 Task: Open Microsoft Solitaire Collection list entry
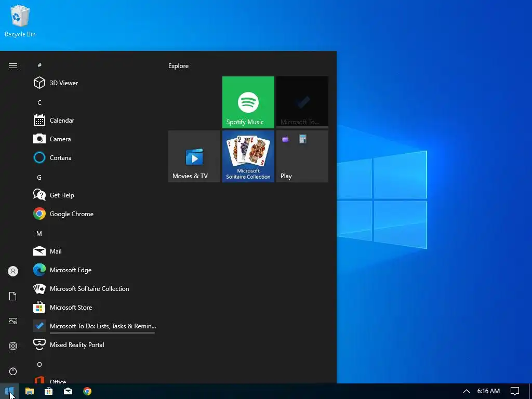coord(94,288)
